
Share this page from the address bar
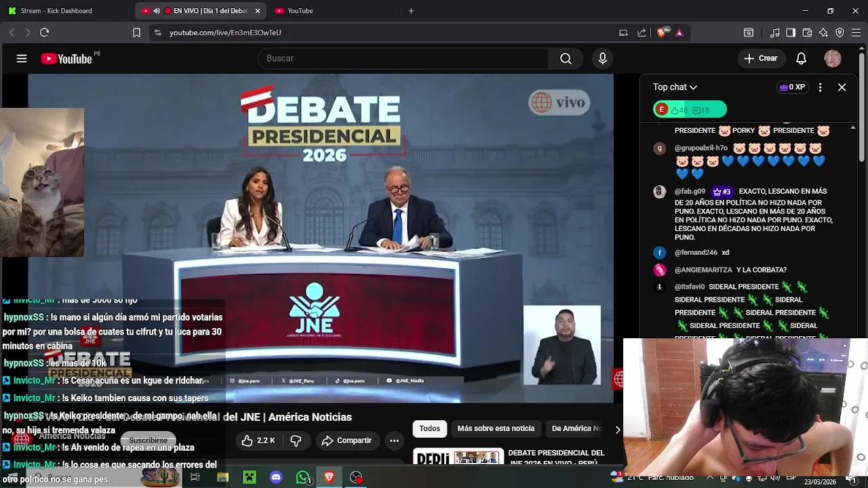coord(642,33)
